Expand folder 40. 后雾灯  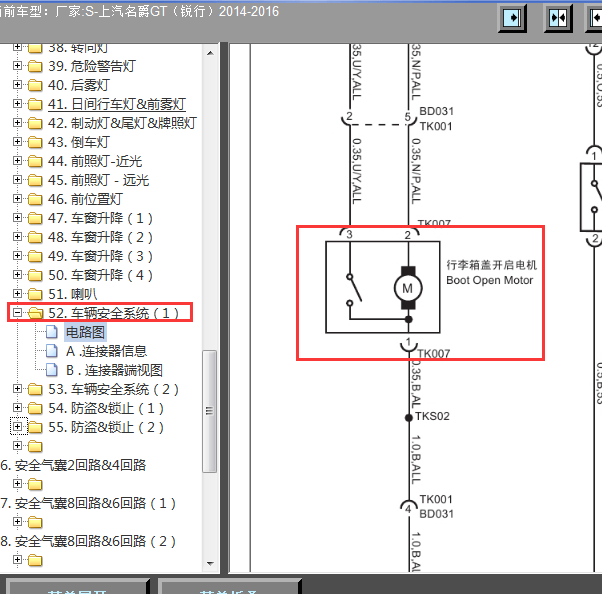pyautogui.click(x=17, y=84)
